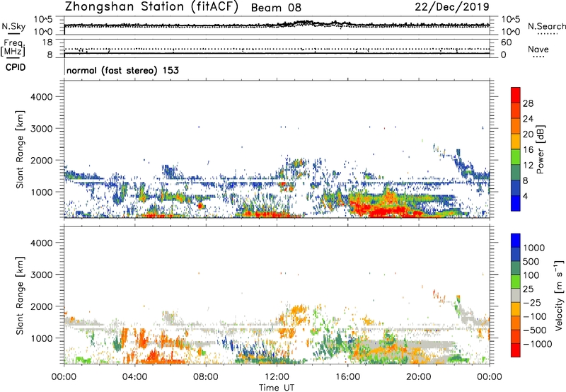The width and height of the screenshot is (566, 392).
Task: Click the 'Velocity [m s⁻¹]' colorbar title
Action: point(559,295)
